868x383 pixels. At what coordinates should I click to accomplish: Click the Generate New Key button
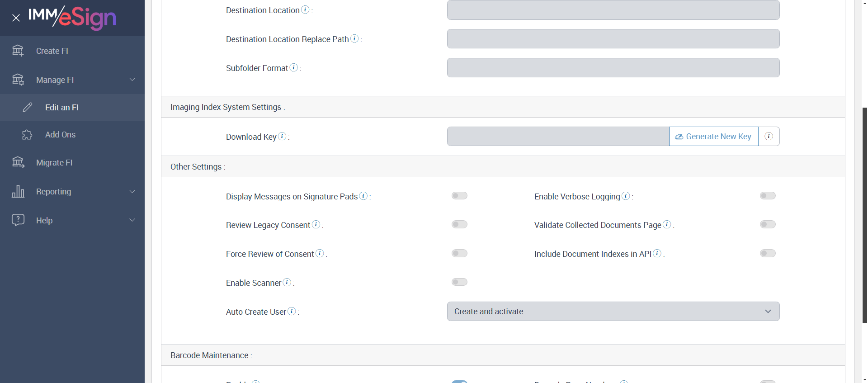coord(713,137)
